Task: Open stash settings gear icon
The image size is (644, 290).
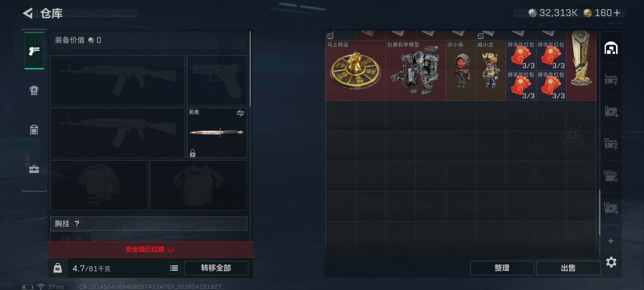Action: point(611,262)
